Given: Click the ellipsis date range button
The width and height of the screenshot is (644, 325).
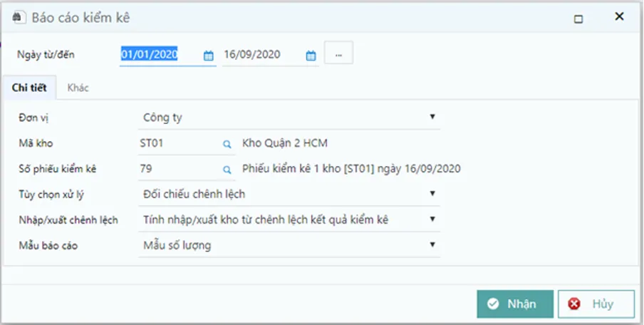Looking at the screenshot, I should (x=338, y=55).
